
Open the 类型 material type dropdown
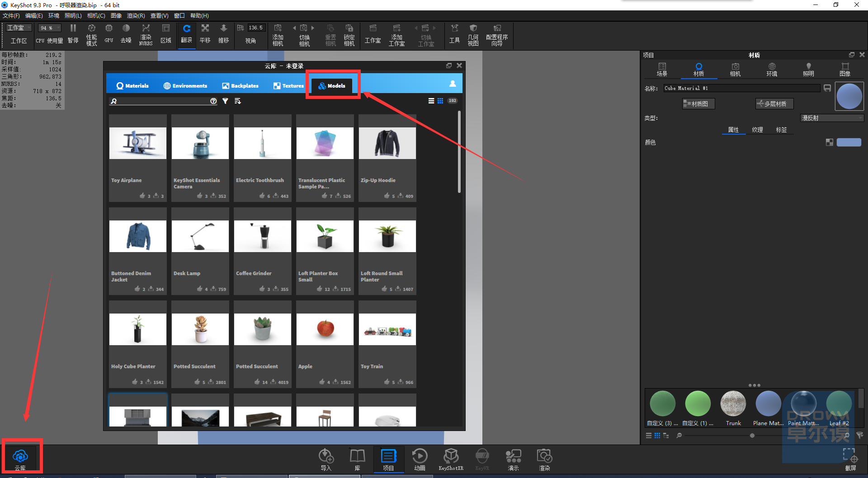tap(832, 118)
